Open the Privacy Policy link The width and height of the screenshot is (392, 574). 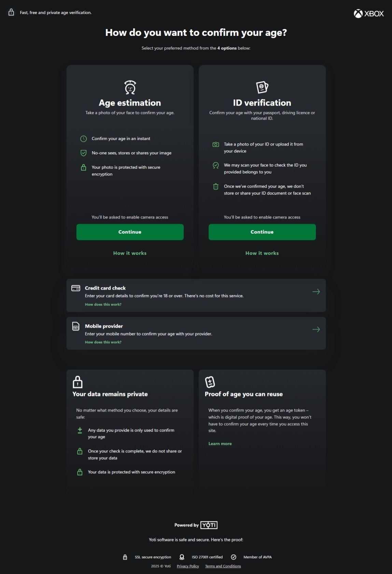tap(188, 566)
